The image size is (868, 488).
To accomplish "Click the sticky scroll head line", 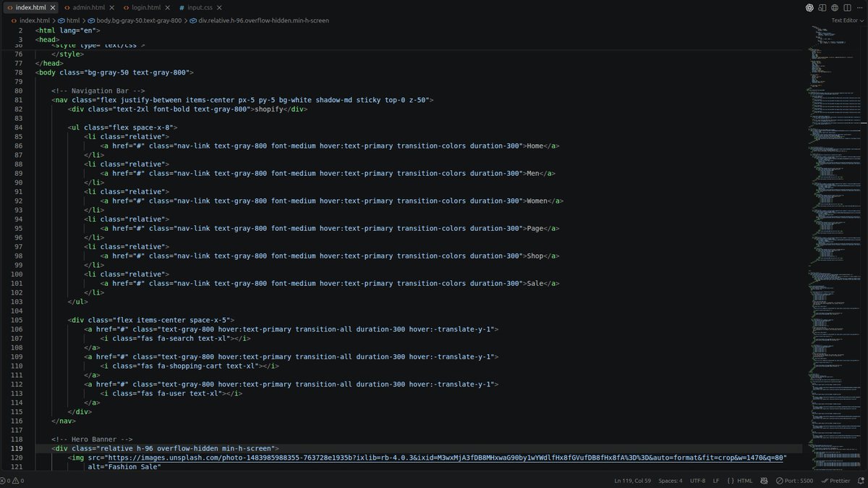I will point(48,40).
